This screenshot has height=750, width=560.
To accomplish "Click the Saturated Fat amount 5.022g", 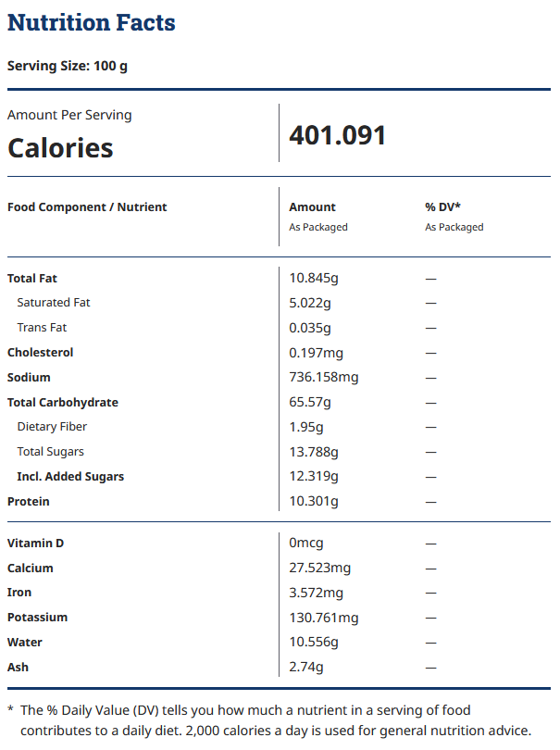I will [x=310, y=304].
